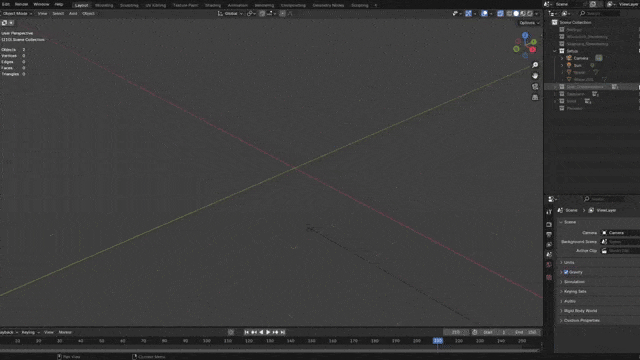This screenshot has height=360, width=640.
Task: Switch to the Geometry Nodes workspace tab
Action: click(328, 5)
